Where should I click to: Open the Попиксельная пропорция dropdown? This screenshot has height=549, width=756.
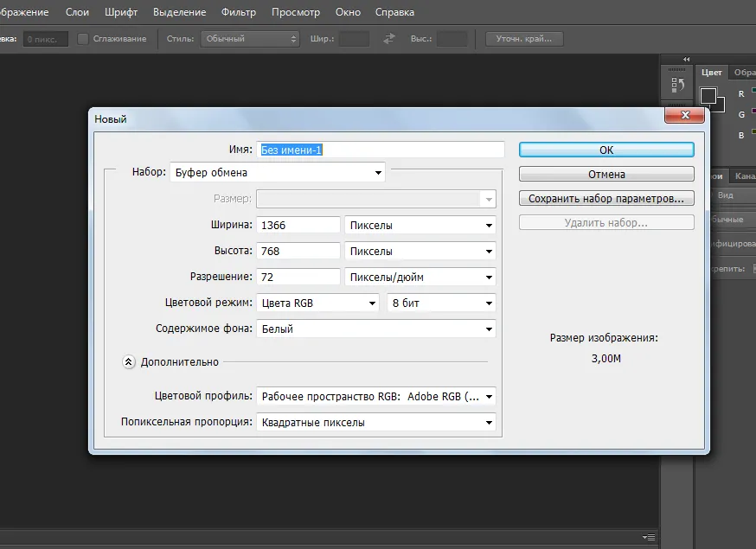click(x=376, y=423)
